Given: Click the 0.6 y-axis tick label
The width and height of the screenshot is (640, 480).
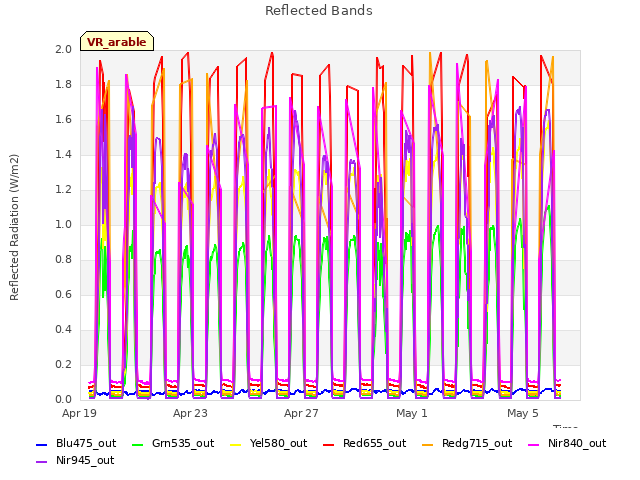Looking at the screenshot, I should coord(63,294).
